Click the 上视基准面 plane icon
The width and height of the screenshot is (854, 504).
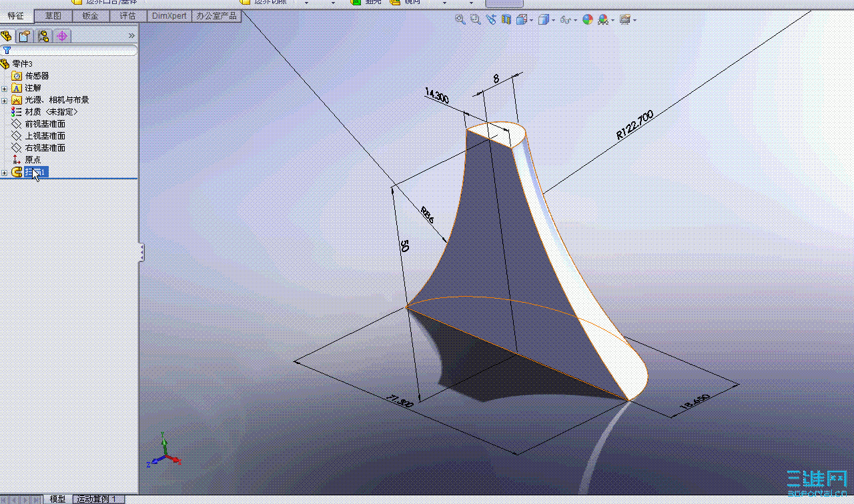click(x=17, y=136)
